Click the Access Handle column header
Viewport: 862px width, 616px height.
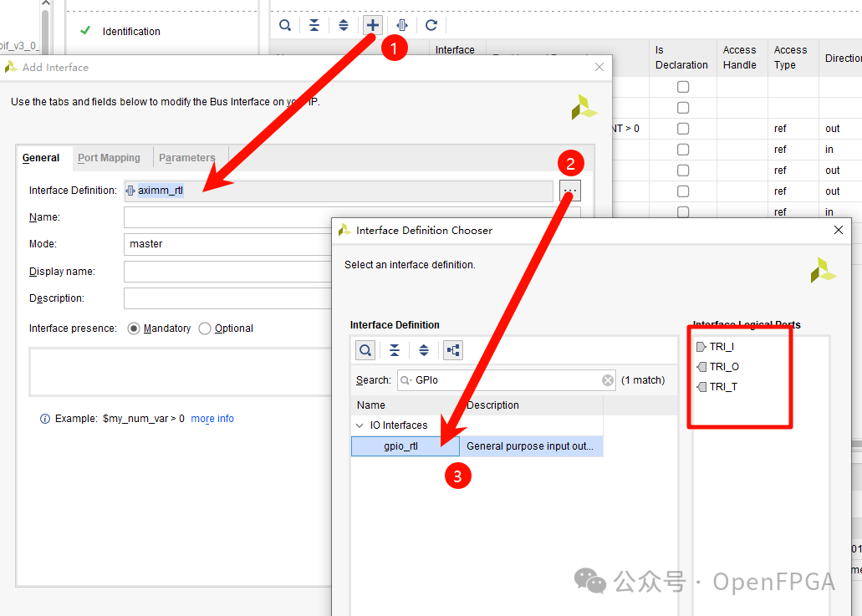point(742,58)
